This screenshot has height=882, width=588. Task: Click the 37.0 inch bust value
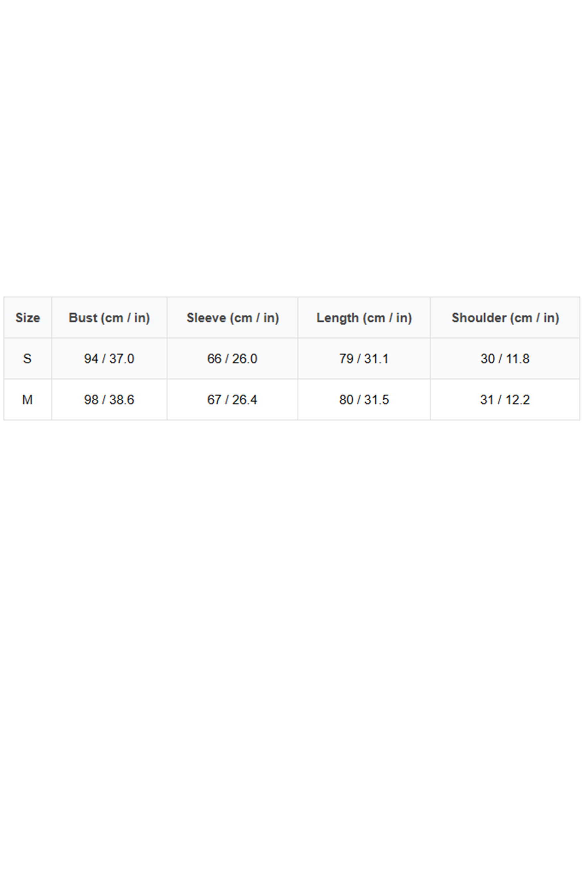pyautogui.click(x=122, y=358)
